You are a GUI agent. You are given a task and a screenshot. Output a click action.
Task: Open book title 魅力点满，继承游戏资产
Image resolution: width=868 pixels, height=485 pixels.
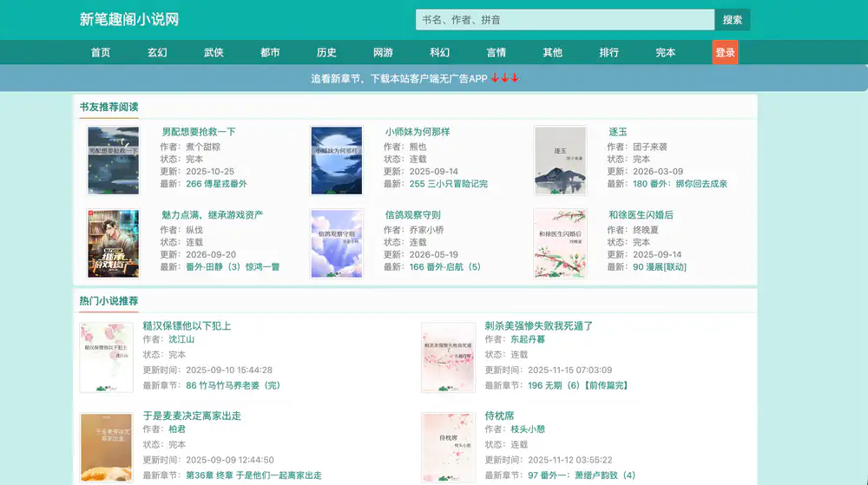coord(213,214)
